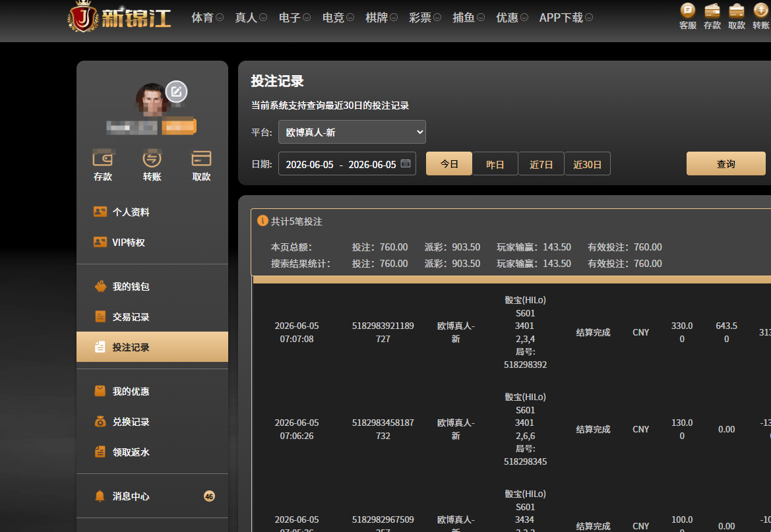
Task: Select the 今日 date filter
Action: click(449, 163)
